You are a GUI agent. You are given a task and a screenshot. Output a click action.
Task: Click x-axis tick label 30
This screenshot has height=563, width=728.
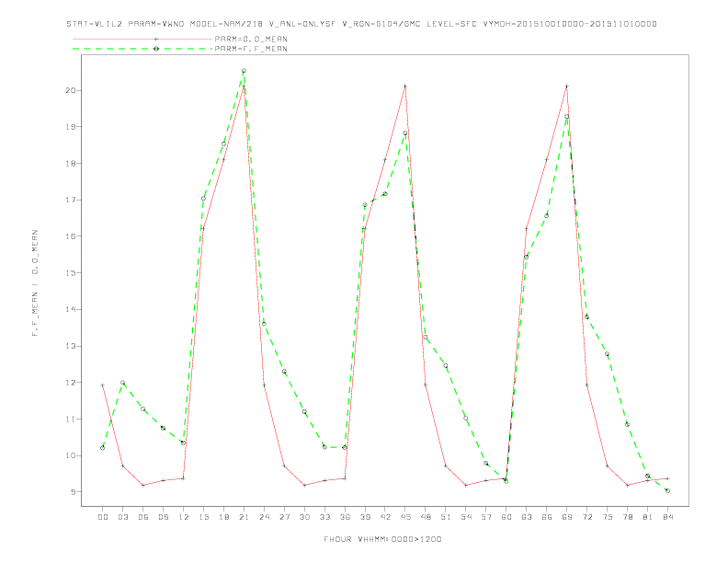[304, 517]
